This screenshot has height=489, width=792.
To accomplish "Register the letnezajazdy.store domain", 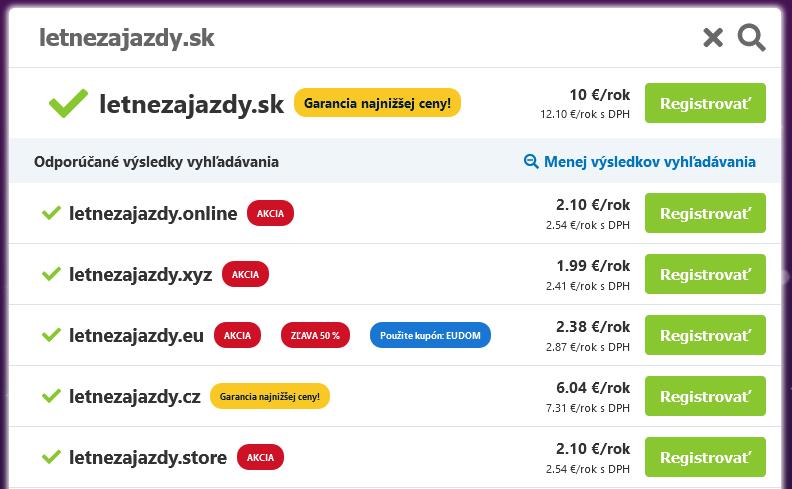I will (x=705, y=458).
